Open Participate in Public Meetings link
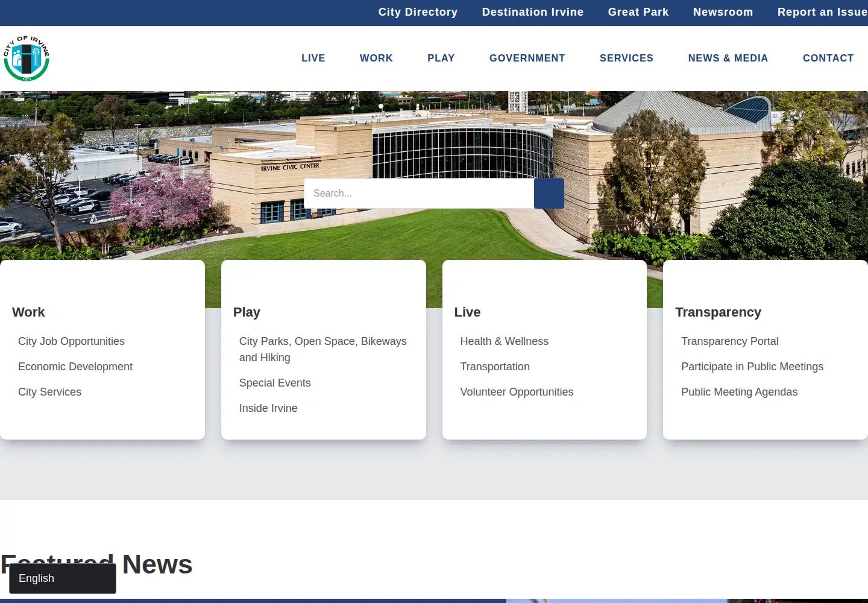This screenshot has width=868, height=603. point(752,367)
